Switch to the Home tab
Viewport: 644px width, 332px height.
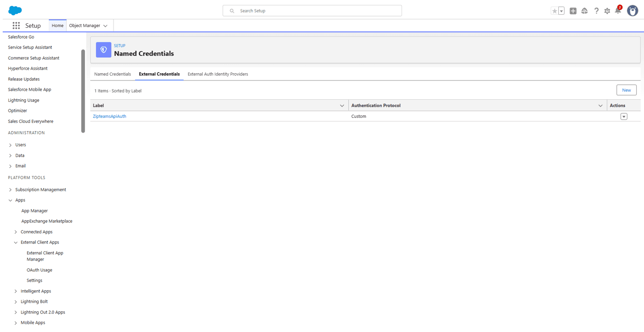point(57,26)
